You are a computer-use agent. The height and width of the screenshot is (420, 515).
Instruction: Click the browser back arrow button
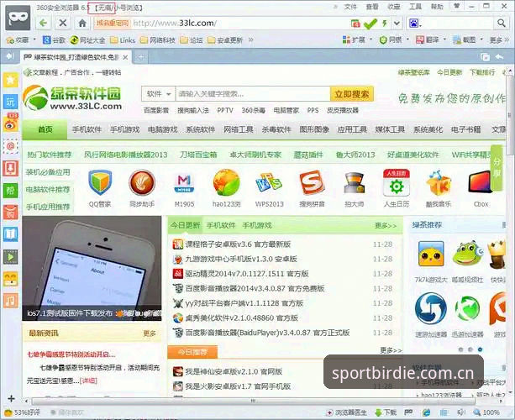pyautogui.click(x=44, y=23)
